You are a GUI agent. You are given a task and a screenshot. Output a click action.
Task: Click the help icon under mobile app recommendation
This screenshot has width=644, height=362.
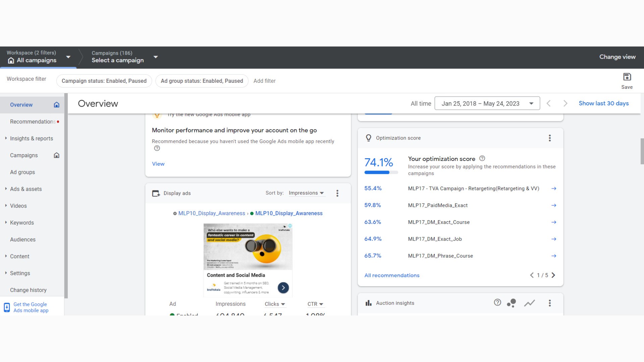click(157, 148)
